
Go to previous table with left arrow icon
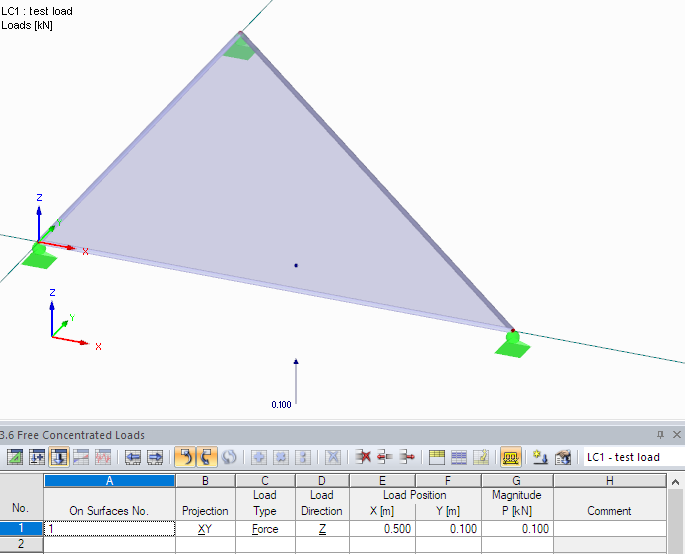pyautogui.click(x=133, y=457)
